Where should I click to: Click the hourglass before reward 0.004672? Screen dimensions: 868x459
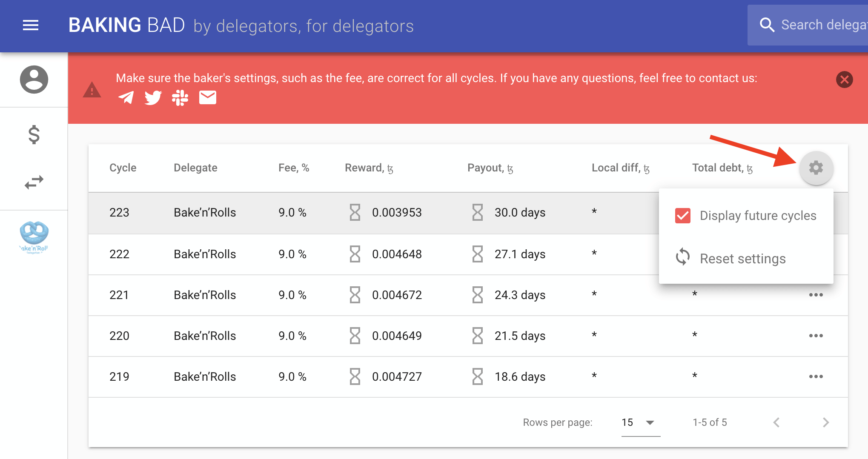point(355,295)
